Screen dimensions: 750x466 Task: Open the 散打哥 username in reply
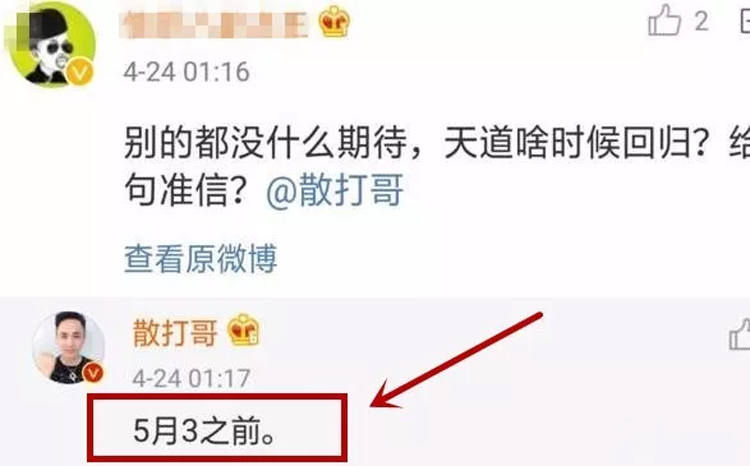pos(175,332)
